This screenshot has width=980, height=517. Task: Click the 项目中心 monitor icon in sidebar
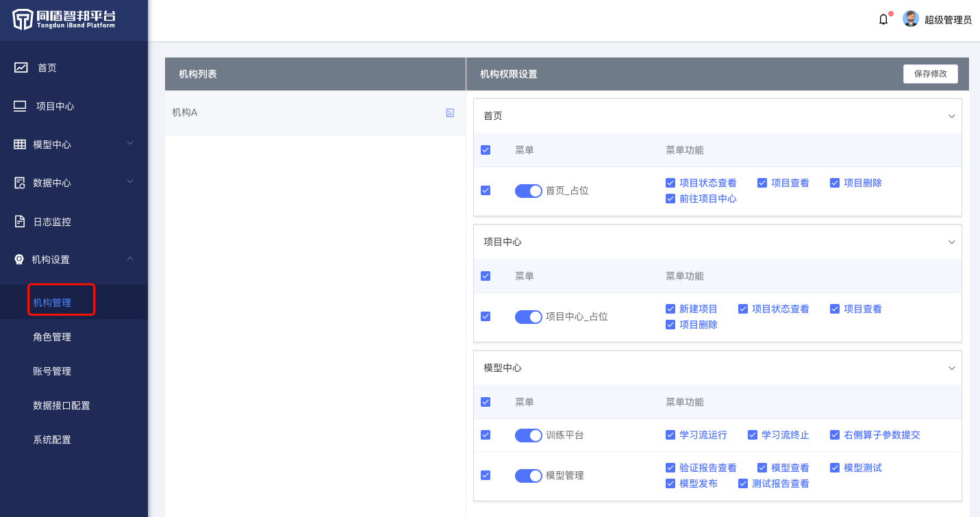click(x=20, y=106)
